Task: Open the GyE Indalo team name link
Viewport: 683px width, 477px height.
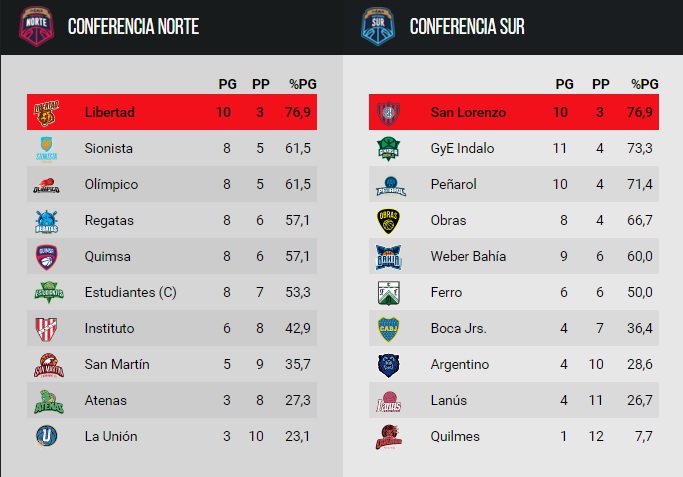Action: (463, 149)
